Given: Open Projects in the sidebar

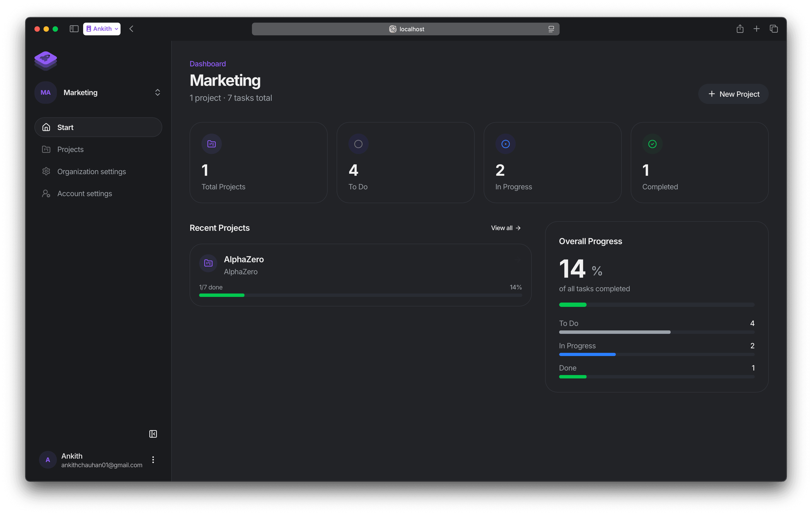Looking at the screenshot, I should pyautogui.click(x=70, y=149).
